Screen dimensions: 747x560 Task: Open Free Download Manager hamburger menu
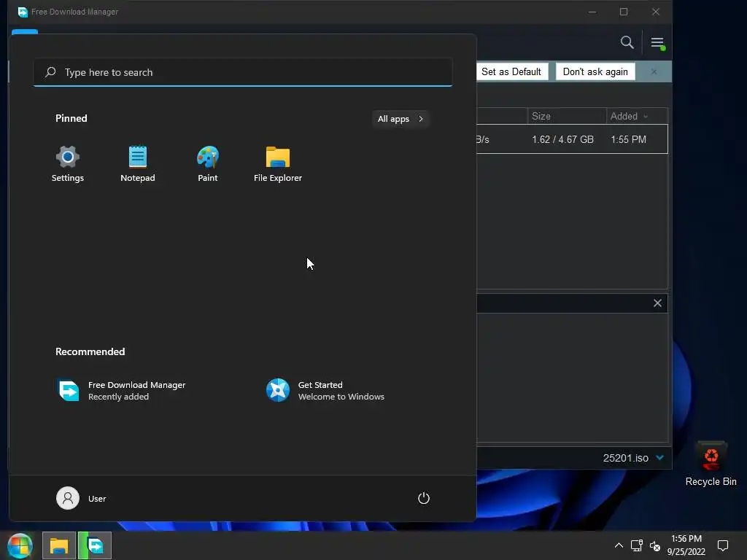click(x=657, y=43)
